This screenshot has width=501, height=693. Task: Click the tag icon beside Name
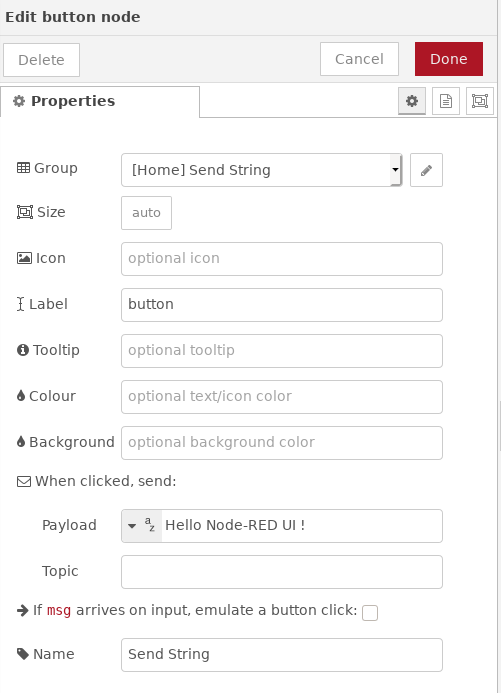tap(23, 654)
